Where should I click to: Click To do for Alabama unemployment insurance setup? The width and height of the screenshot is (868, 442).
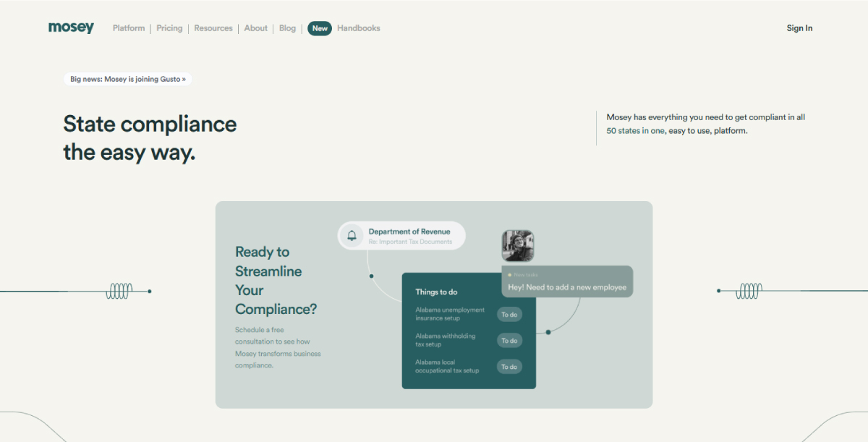[x=509, y=315]
